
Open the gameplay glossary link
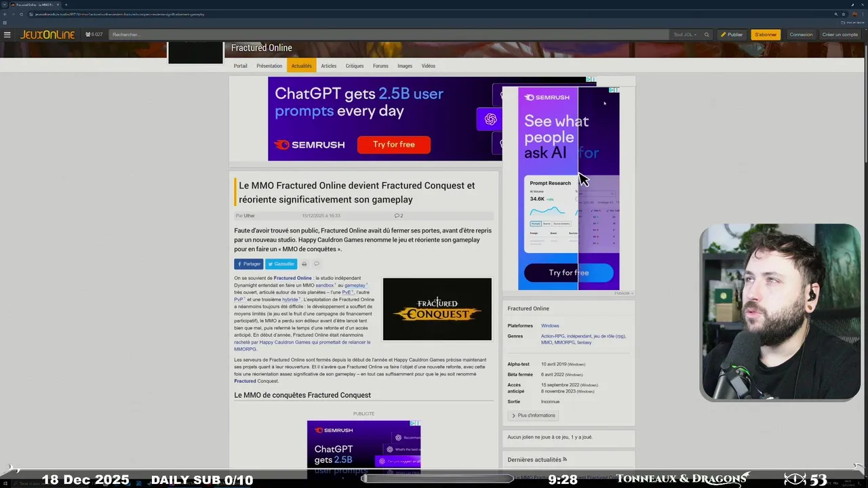(355, 285)
